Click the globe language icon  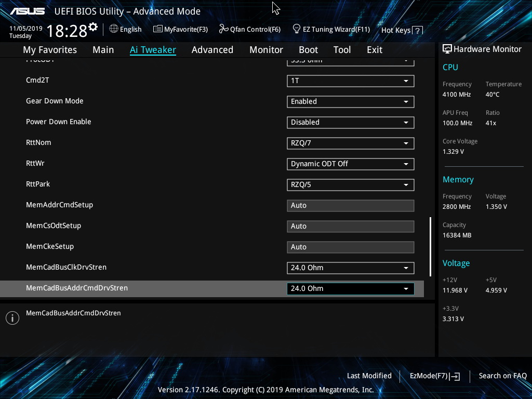[114, 29]
